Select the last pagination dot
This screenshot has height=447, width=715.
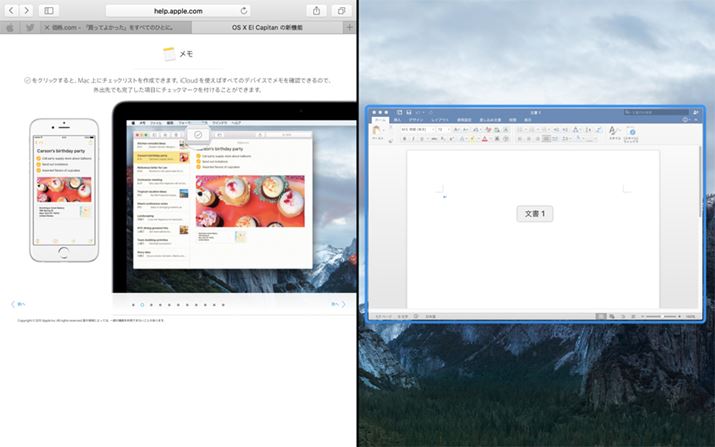pyautogui.click(x=223, y=305)
